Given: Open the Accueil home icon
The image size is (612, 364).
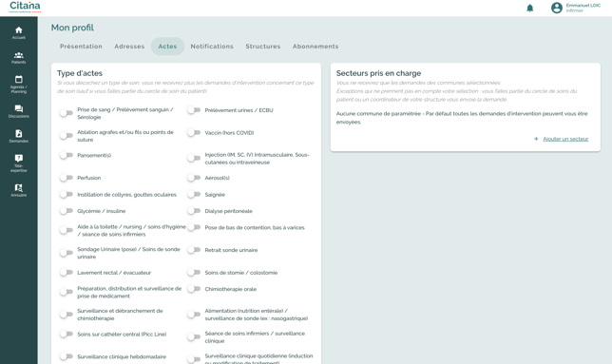Looking at the screenshot, I should (19, 30).
